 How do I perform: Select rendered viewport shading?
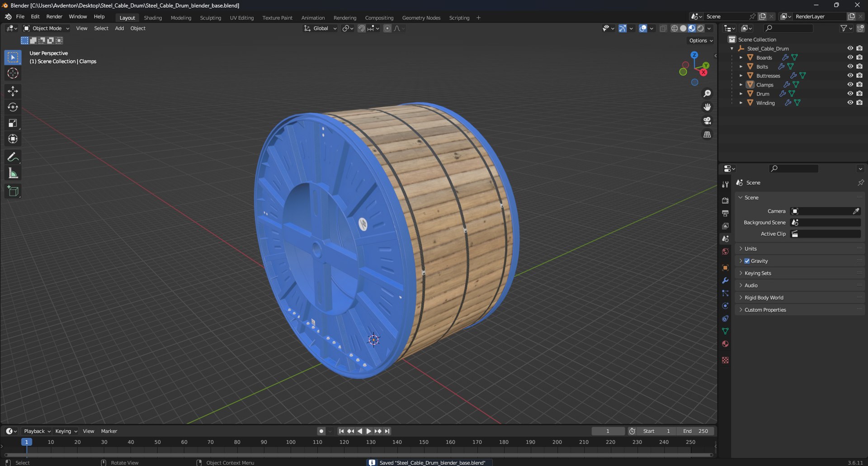(700, 29)
